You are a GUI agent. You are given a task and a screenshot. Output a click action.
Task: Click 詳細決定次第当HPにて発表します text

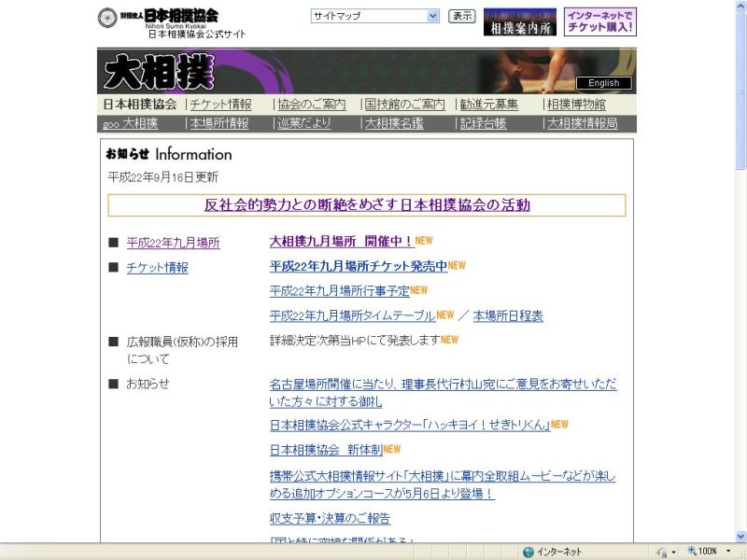pos(355,340)
